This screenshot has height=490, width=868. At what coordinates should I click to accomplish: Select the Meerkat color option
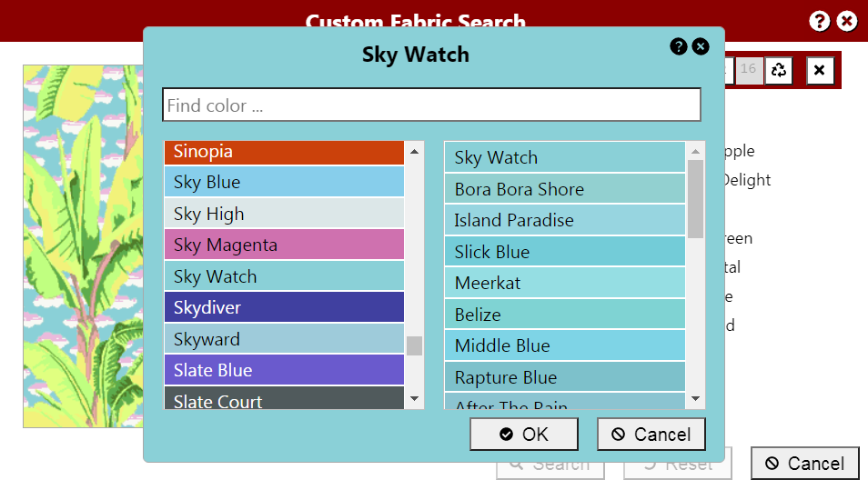pos(565,283)
